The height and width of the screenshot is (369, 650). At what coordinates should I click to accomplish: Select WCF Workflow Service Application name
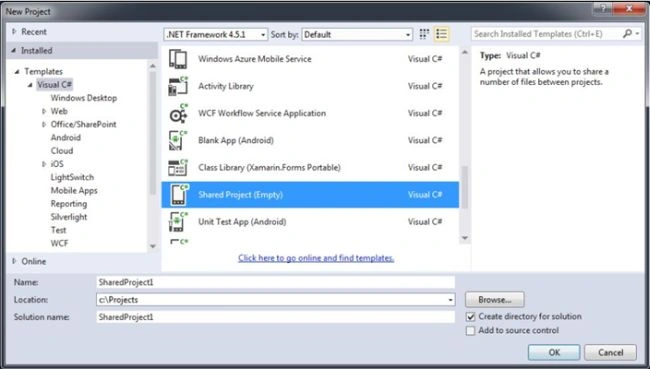262,113
